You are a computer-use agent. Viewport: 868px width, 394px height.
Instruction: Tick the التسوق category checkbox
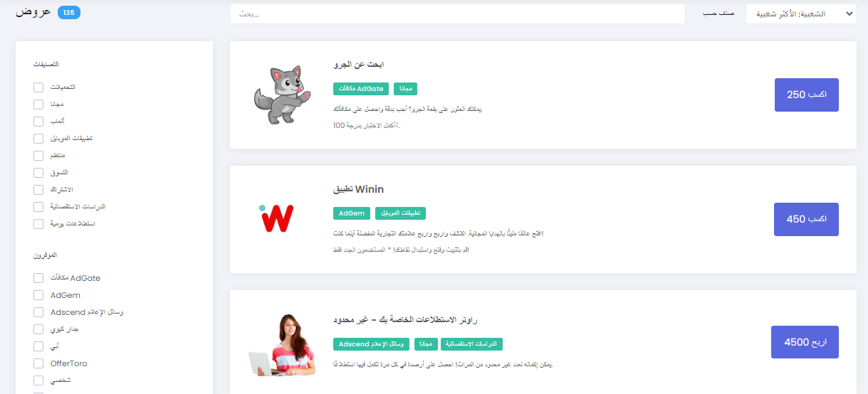(38, 173)
